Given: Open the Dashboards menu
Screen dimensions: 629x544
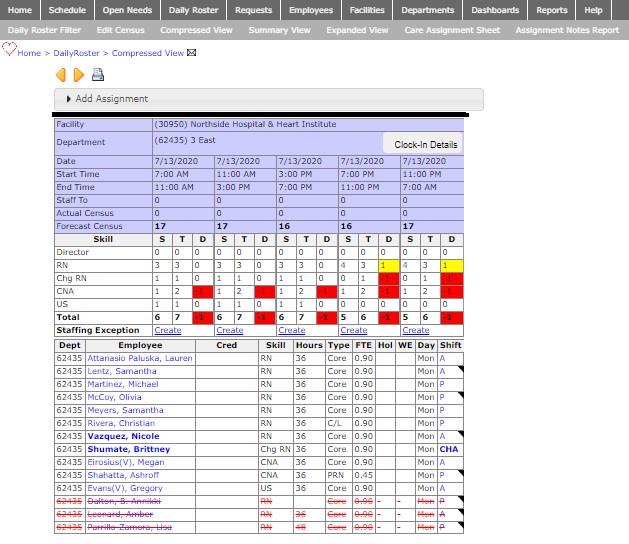Looking at the screenshot, I should 495,10.
